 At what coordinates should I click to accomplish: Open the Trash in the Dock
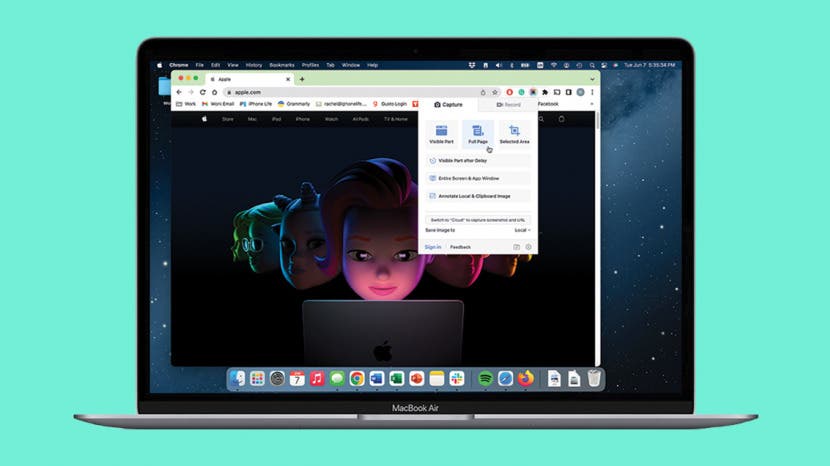coord(594,378)
